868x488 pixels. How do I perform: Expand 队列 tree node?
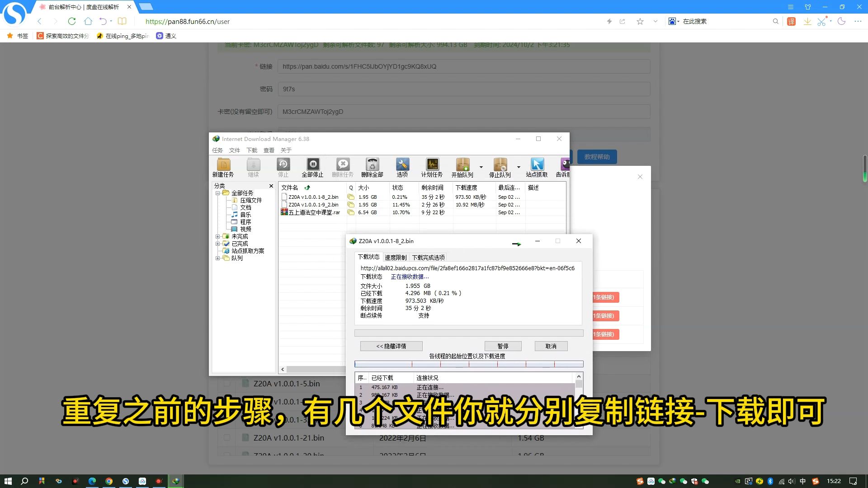pos(217,258)
